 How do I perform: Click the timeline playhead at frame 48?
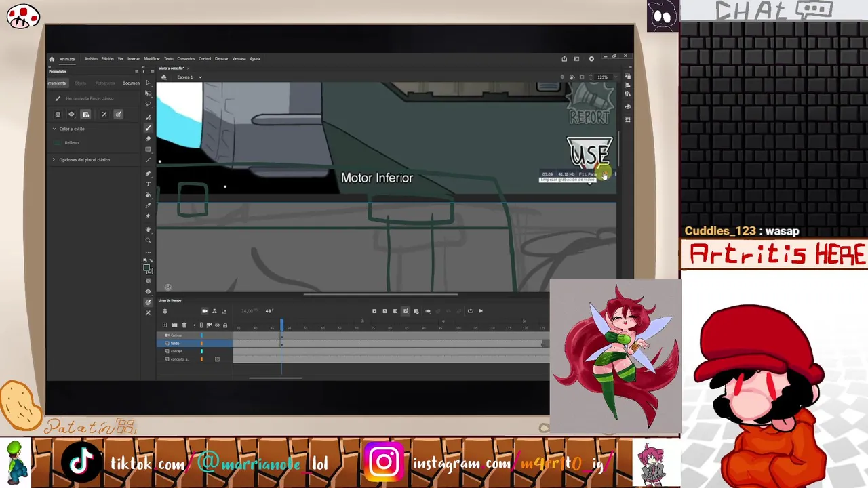(282, 325)
